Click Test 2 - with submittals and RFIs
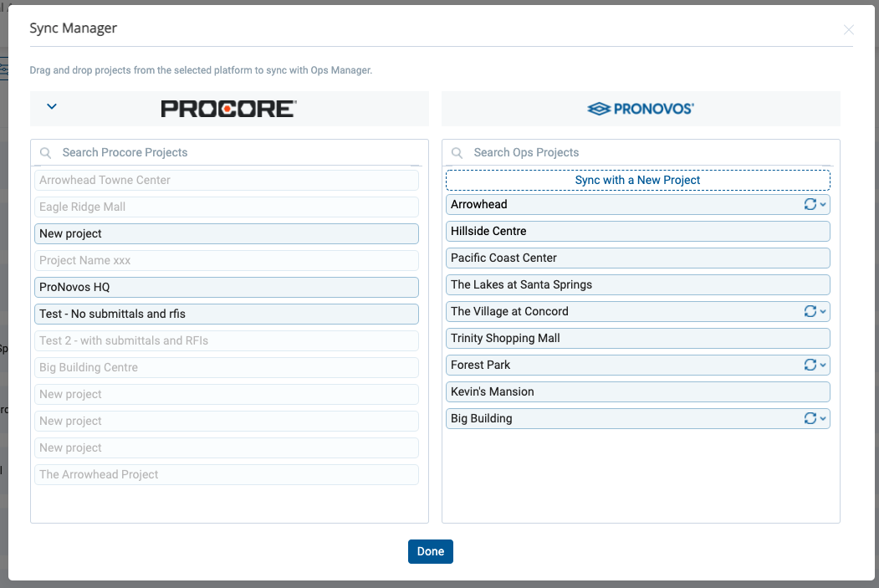The width and height of the screenshot is (879, 588). coord(227,340)
